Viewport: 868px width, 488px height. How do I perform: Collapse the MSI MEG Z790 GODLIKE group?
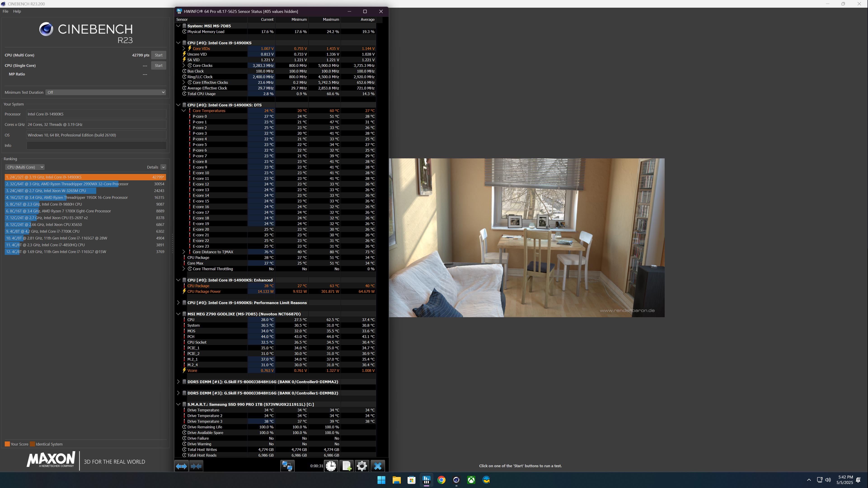point(178,314)
